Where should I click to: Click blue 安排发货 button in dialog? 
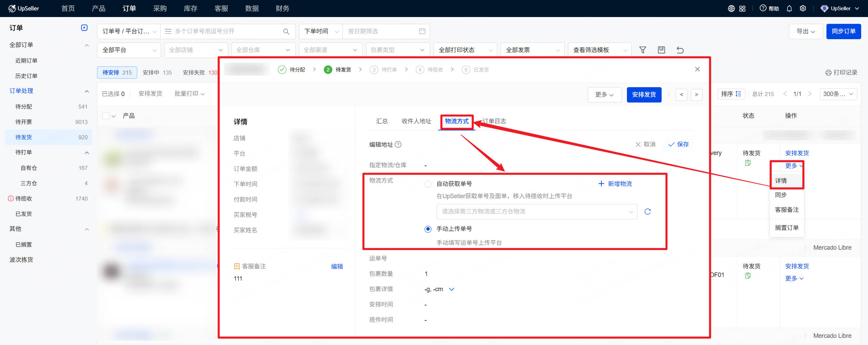coord(644,95)
